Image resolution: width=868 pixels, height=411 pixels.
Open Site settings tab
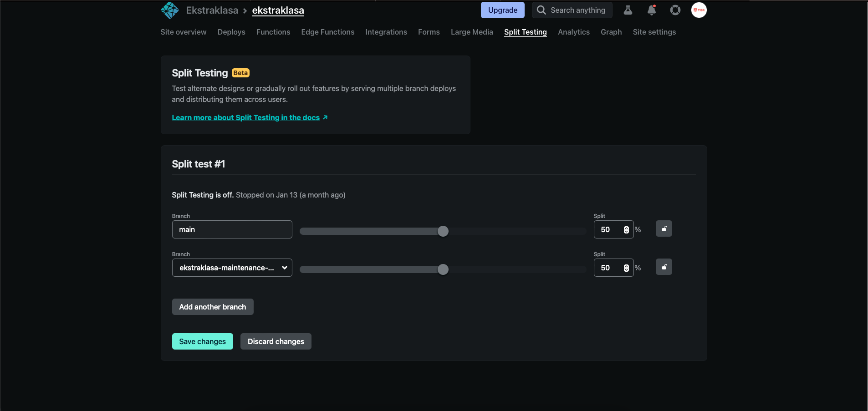(654, 32)
